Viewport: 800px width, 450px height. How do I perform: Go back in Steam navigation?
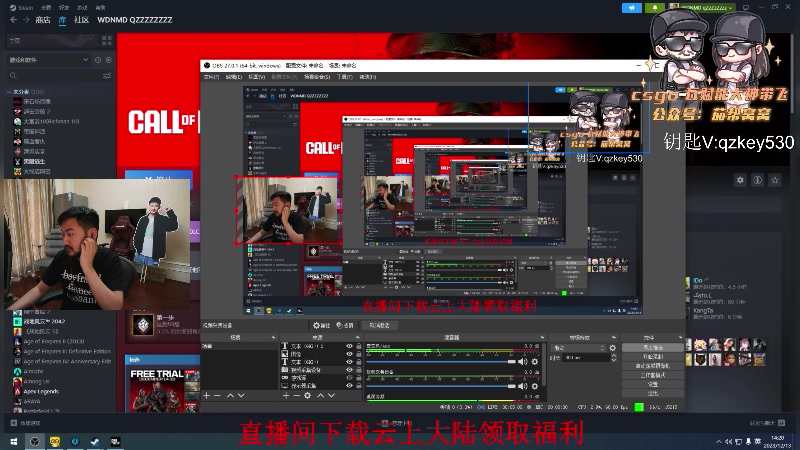(14, 20)
